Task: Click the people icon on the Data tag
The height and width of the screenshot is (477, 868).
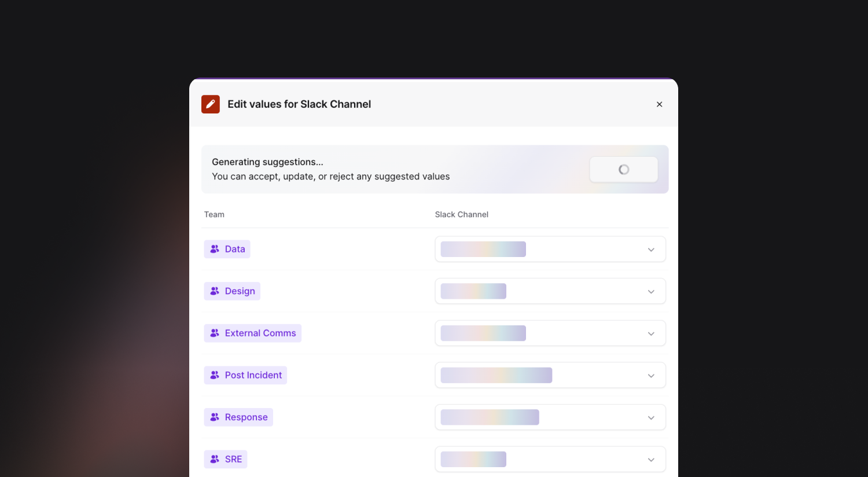Action: (x=215, y=249)
